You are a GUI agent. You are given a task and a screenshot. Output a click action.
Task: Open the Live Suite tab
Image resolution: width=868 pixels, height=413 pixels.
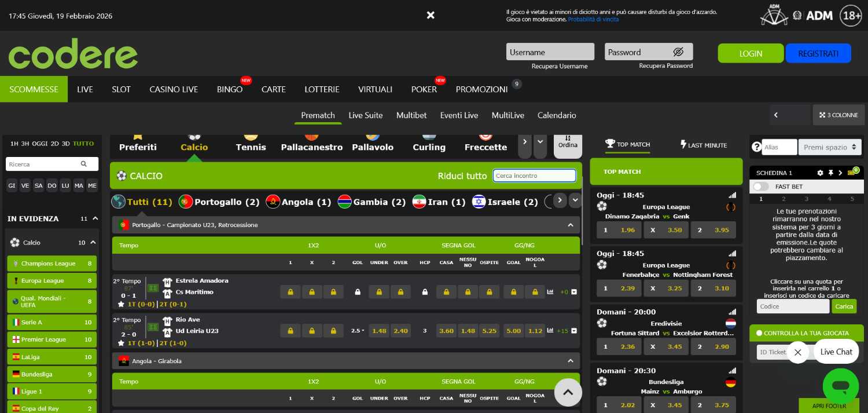coord(365,115)
